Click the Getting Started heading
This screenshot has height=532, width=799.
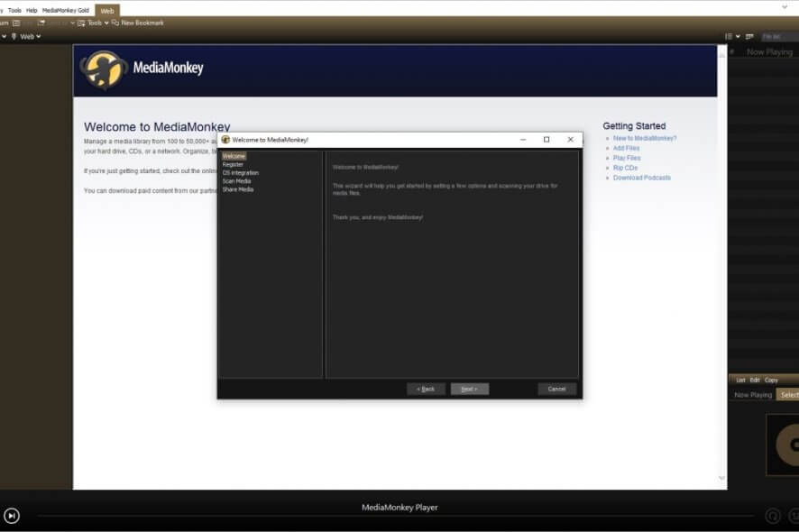(x=634, y=126)
